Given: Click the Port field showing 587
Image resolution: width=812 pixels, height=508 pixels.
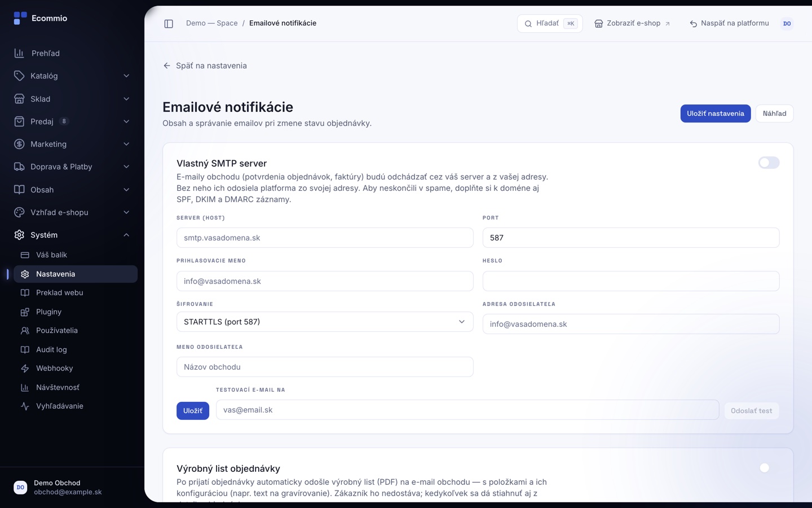Looking at the screenshot, I should tap(631, 238).
